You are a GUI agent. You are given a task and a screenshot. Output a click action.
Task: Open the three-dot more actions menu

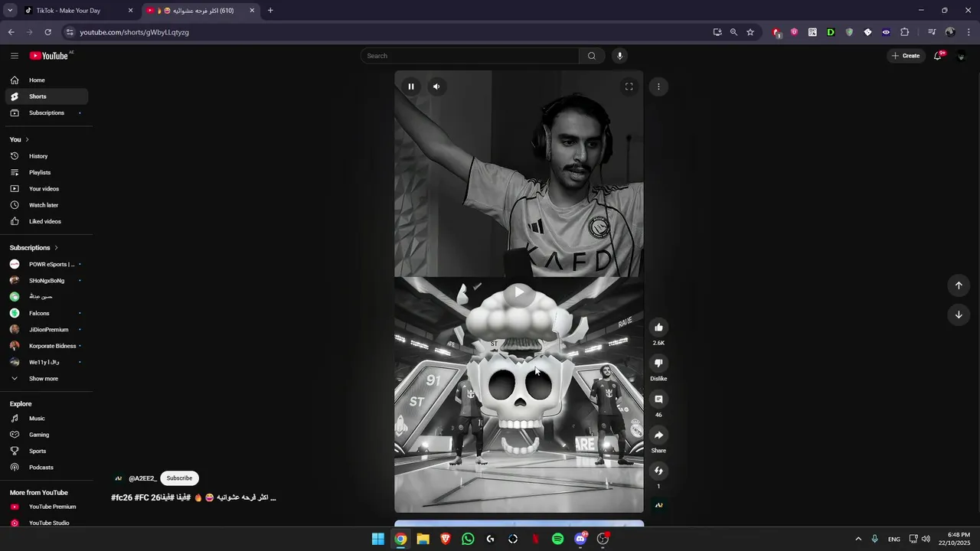[x=658, y=86]
